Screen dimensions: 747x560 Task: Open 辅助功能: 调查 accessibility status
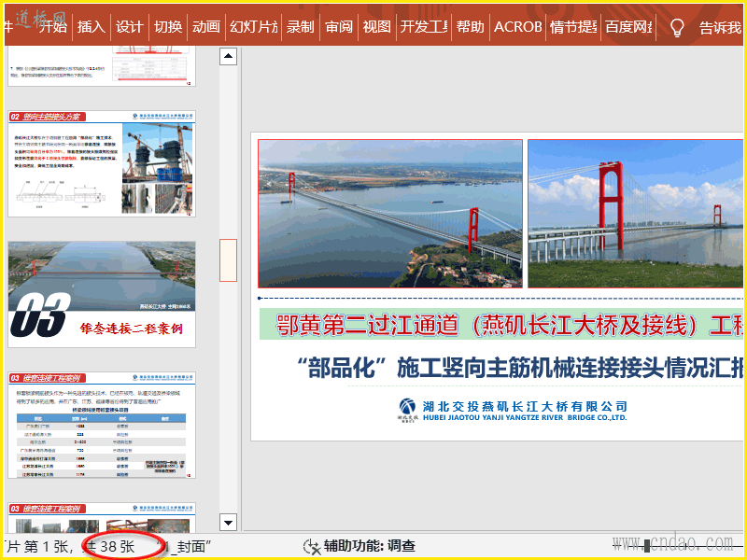[x=369, y=546]
